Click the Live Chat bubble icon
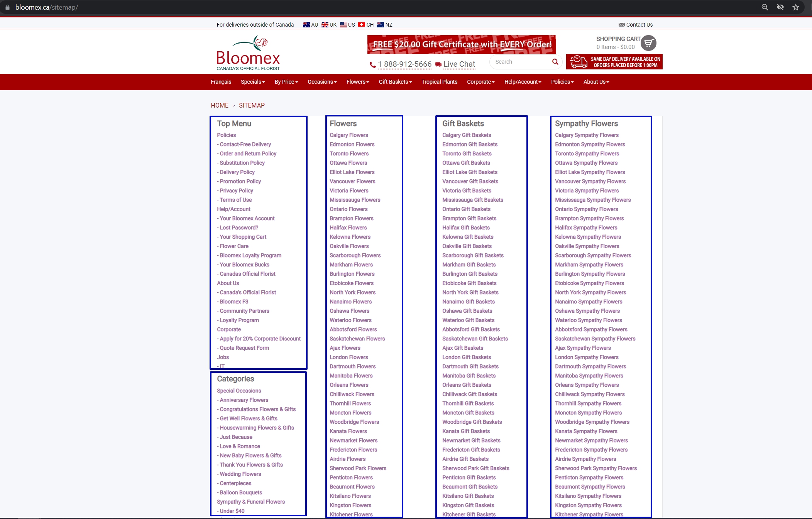Image resolution: width=812 pixels, height=519 pixels. pos(438,65)
